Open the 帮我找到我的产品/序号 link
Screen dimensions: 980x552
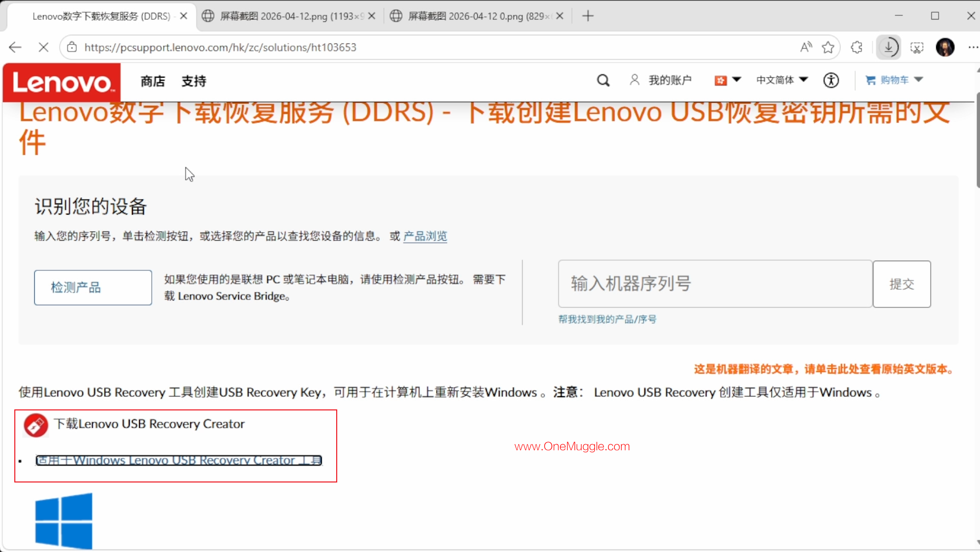pyautogui.click(x=608, y=319)
